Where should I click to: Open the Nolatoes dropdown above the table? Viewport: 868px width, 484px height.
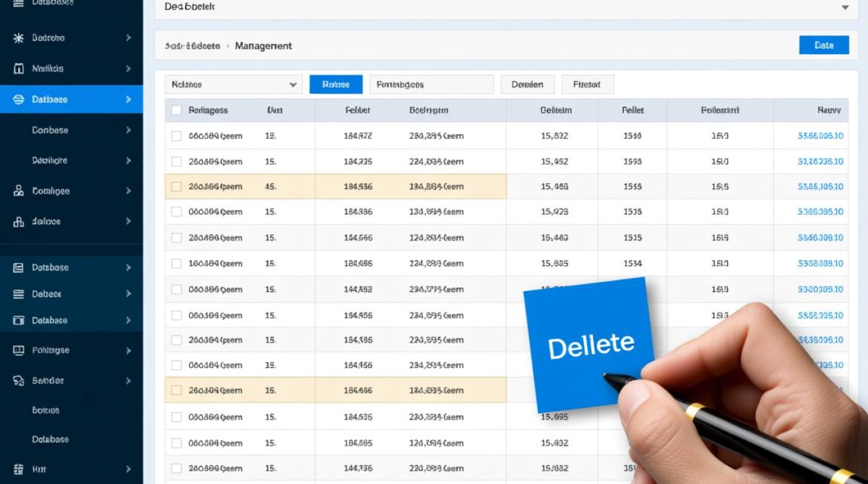pyautogui.click(x=233, y=85)
